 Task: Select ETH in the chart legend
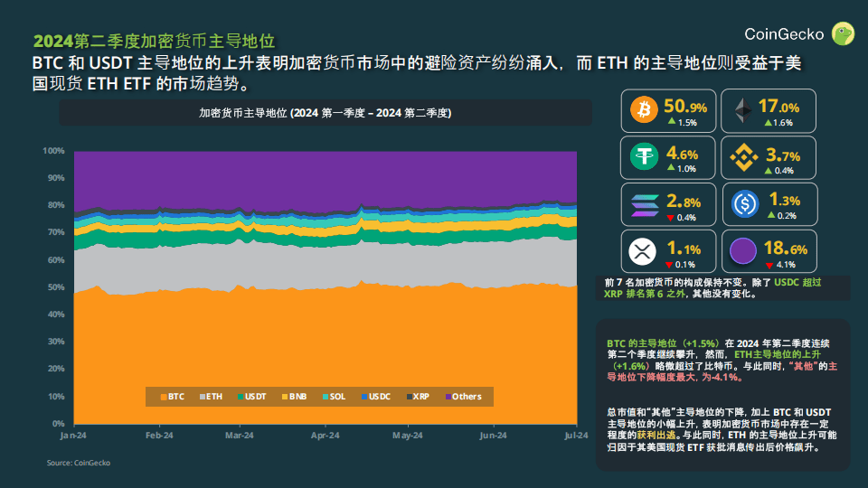click(x=211, y=397)
